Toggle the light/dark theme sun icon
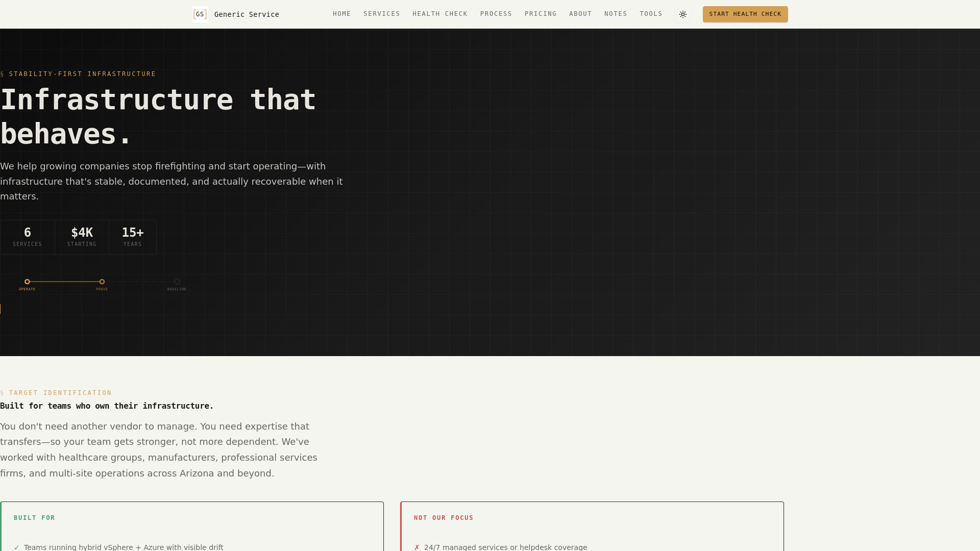 [x=683, y=14]
